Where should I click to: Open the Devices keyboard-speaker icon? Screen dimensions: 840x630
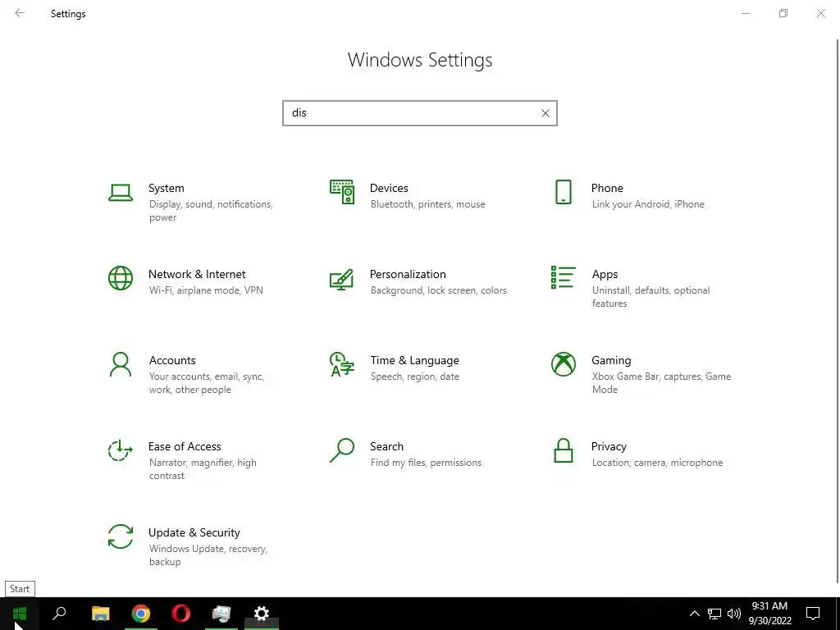click(x=342, y=192)
